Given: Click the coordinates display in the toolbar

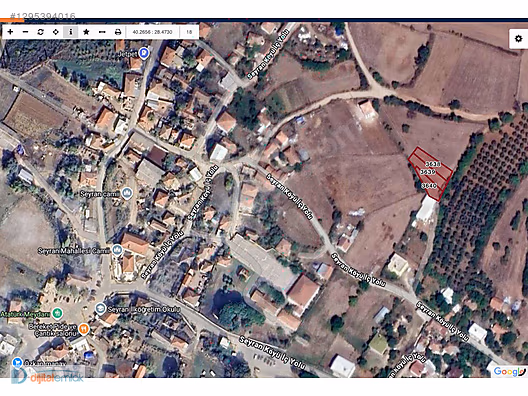Looking at the screenshot, I should [153, 32].
